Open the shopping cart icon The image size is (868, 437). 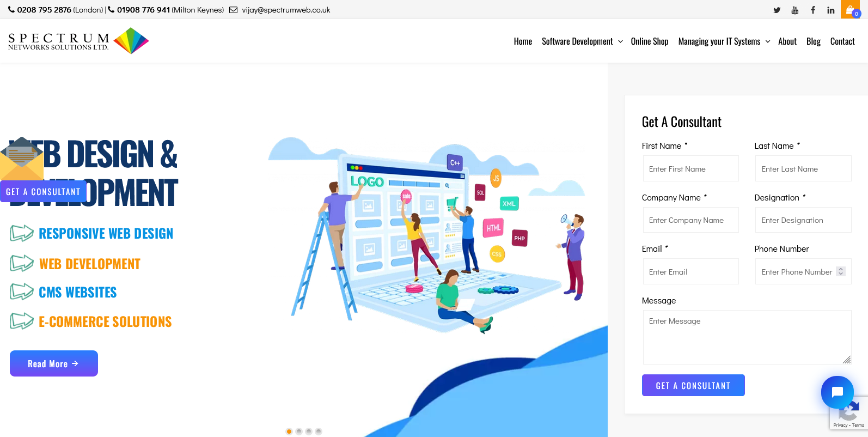pos(850,10)
